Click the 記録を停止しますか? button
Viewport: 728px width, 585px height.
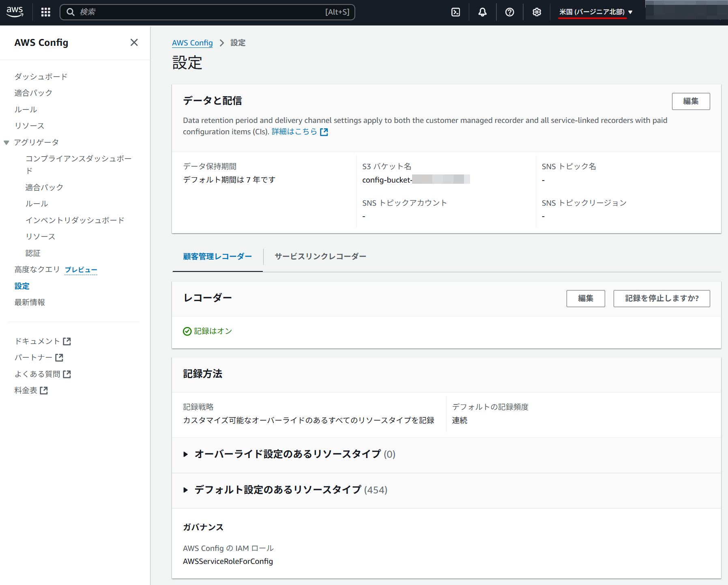(x=661, y=299)
